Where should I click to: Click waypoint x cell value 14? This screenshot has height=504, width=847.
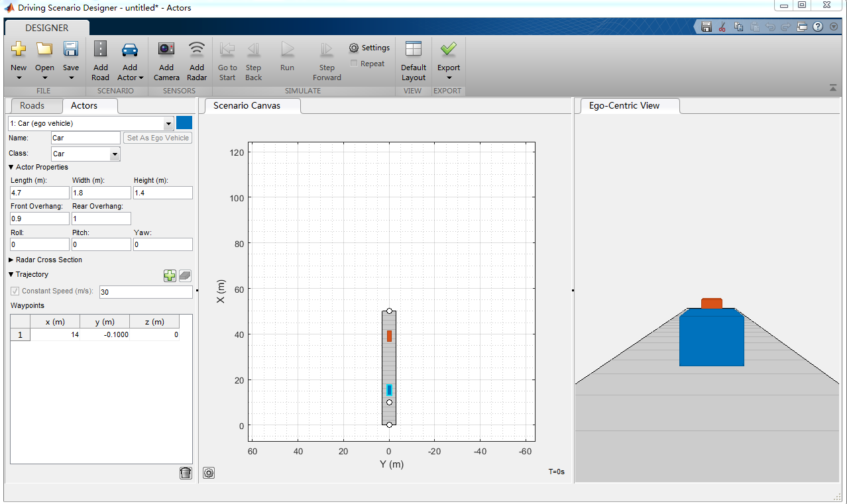[x=55, y=335]
